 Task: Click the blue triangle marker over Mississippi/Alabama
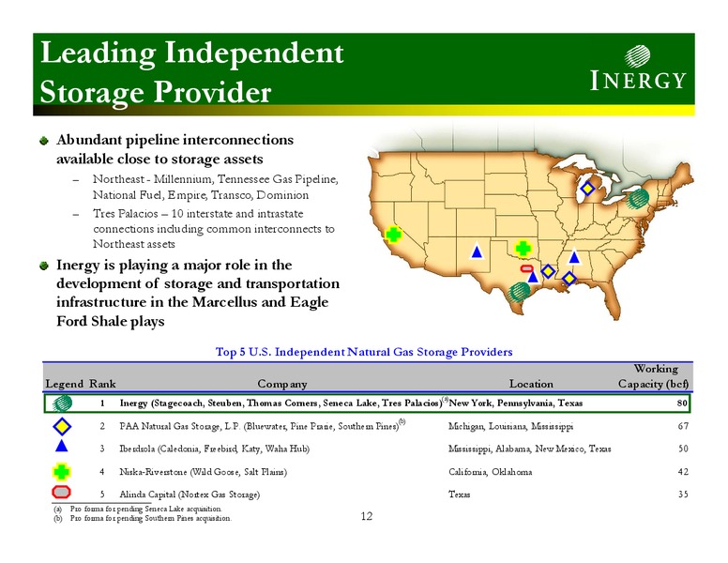[x=574, y=256]
